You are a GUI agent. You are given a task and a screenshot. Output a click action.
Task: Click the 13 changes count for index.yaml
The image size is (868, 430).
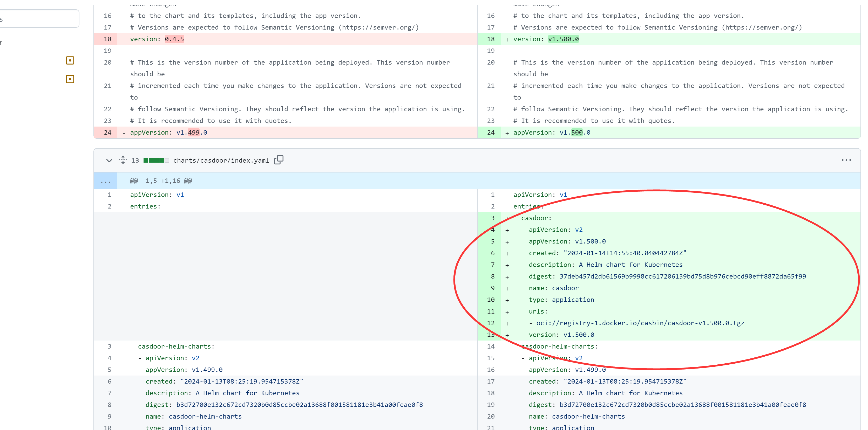click(x=135, y=161)
